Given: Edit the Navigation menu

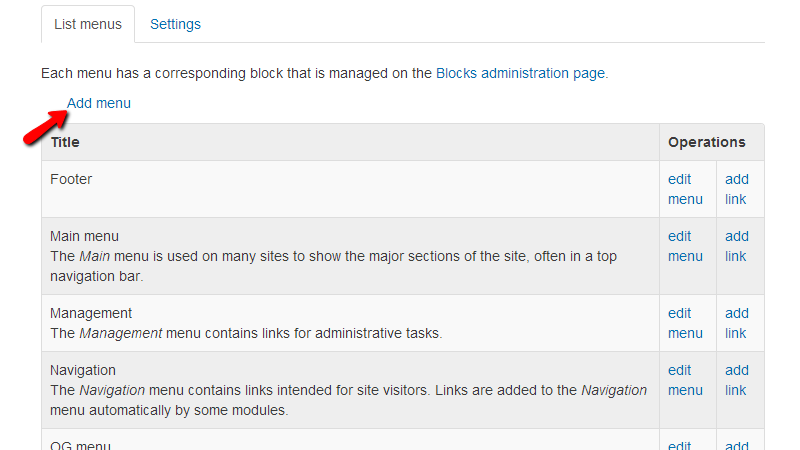Looking at the screenshot, I should pos(685,380).
